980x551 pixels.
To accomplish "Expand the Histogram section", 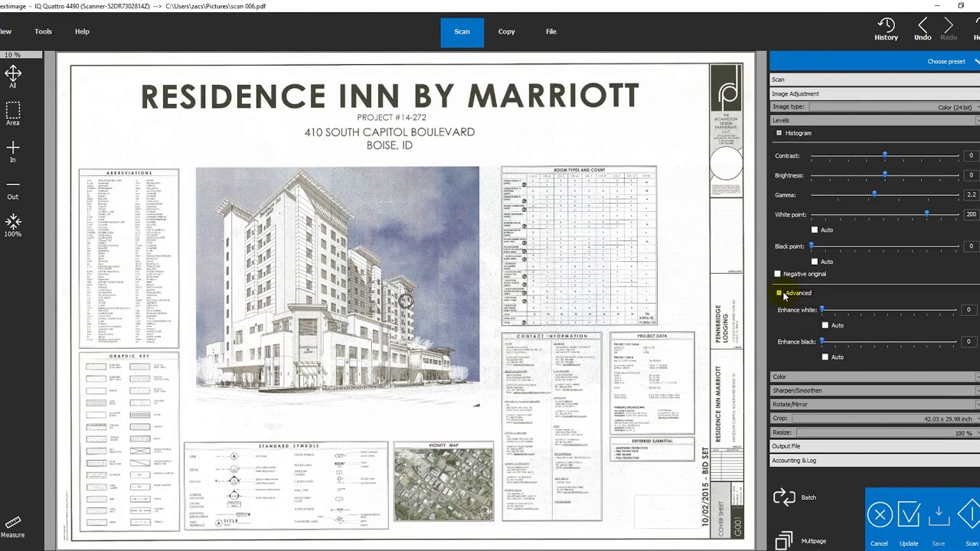I will tap(779, 133).
